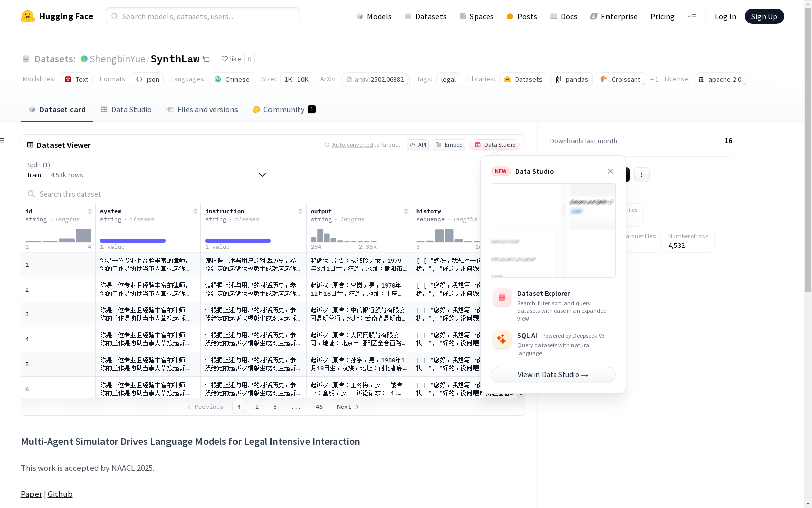Sort by the output column
The height and width of the screenshot is (508, 812).
point(406,211)
